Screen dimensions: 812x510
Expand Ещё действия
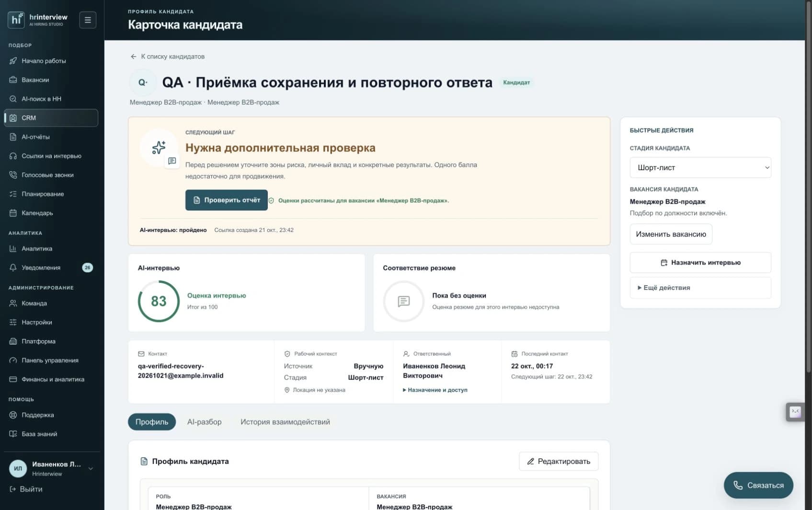[700, 288]
